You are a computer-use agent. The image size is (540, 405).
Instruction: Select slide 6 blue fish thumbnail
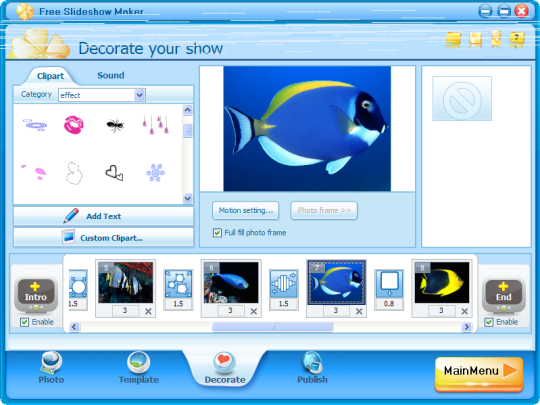click(x=231, y=282)
